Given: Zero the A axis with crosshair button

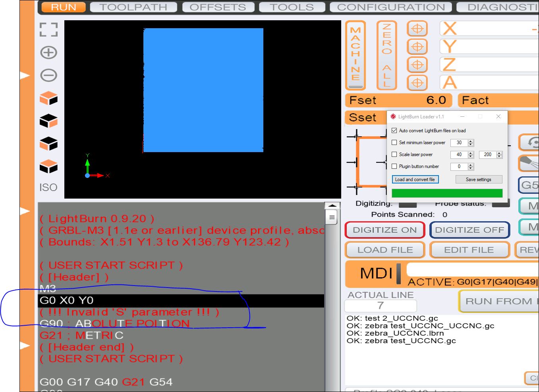Looking at the screenshot, I should [x=417, y=83].
